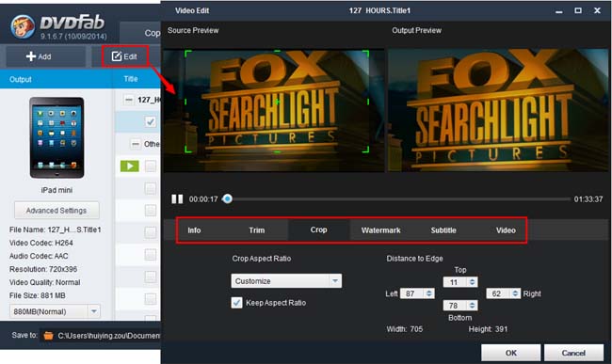Toggle the Keep Aspect Ratio checkbox
612x364 pixels.
(x=236, y=303)
